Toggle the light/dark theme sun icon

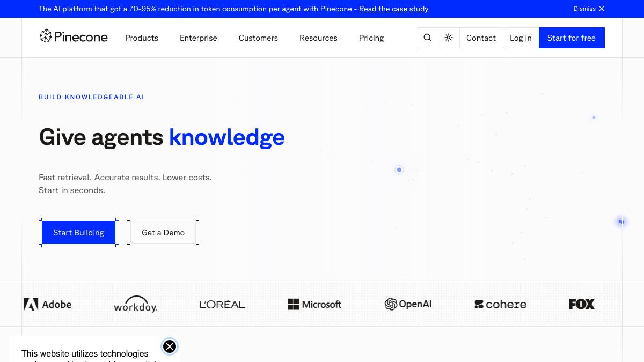(449, 38)
